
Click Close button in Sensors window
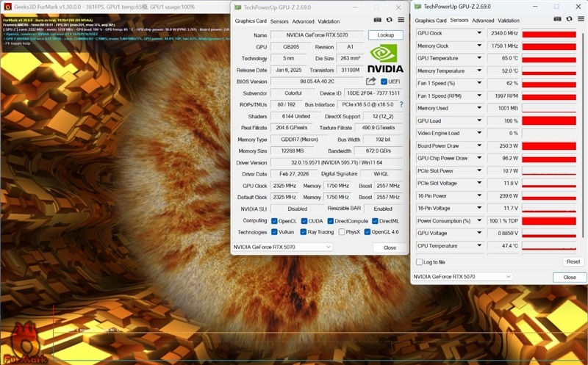coord(569,278)
